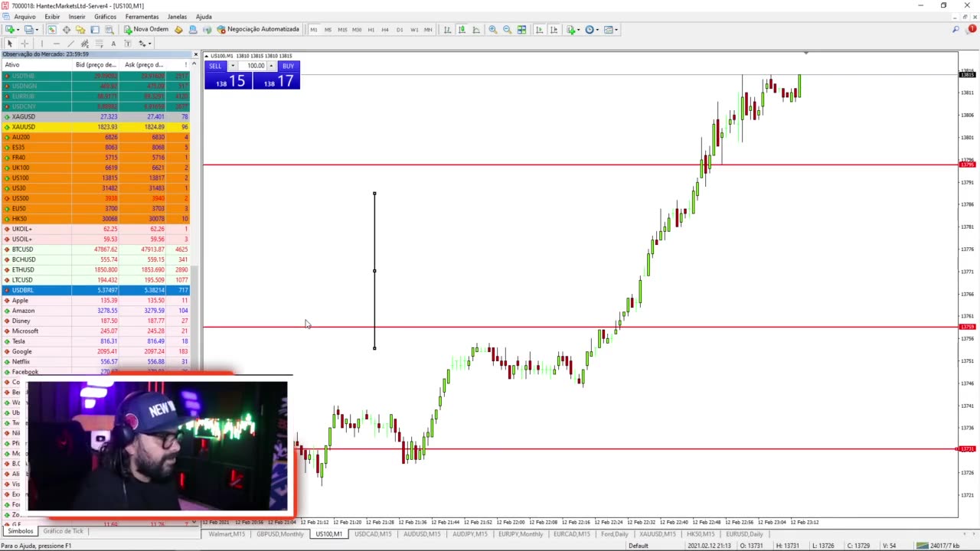Open the one-click trading panel dropdown arrow
Screen dimensions: 980x551
coord(232,66)
